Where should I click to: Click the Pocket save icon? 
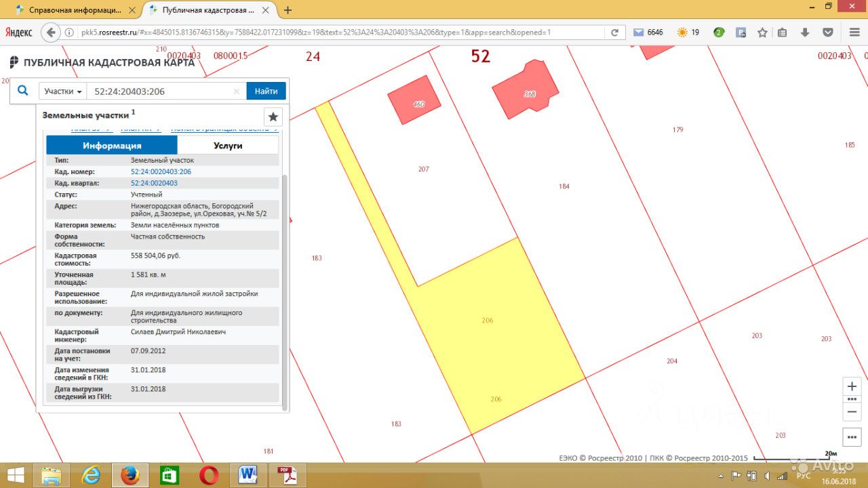[828, 33]
